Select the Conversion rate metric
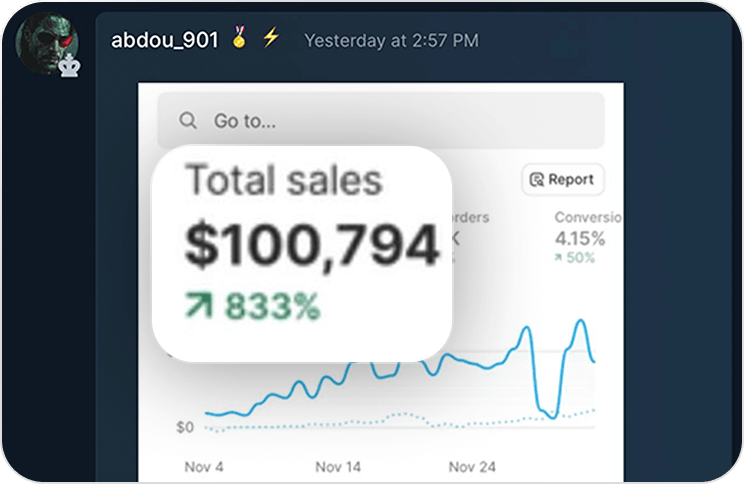744x484 pixels. pyautogui.click(x=588, y=217)
